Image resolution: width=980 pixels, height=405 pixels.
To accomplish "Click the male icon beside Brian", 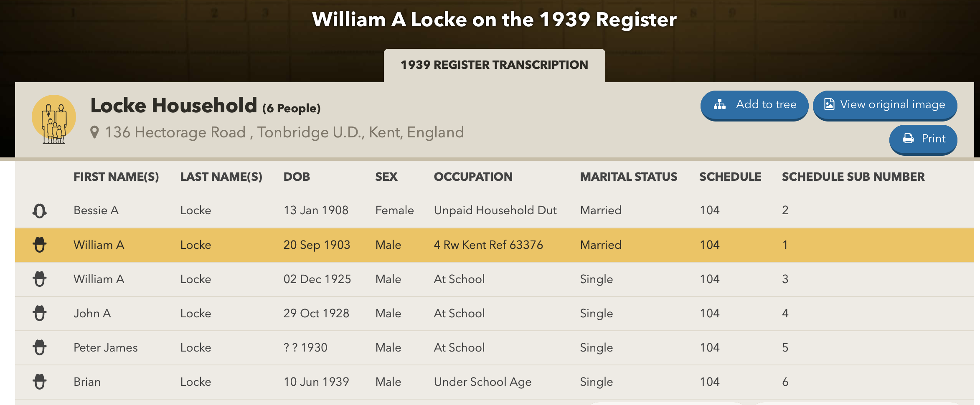I will 40,382.
